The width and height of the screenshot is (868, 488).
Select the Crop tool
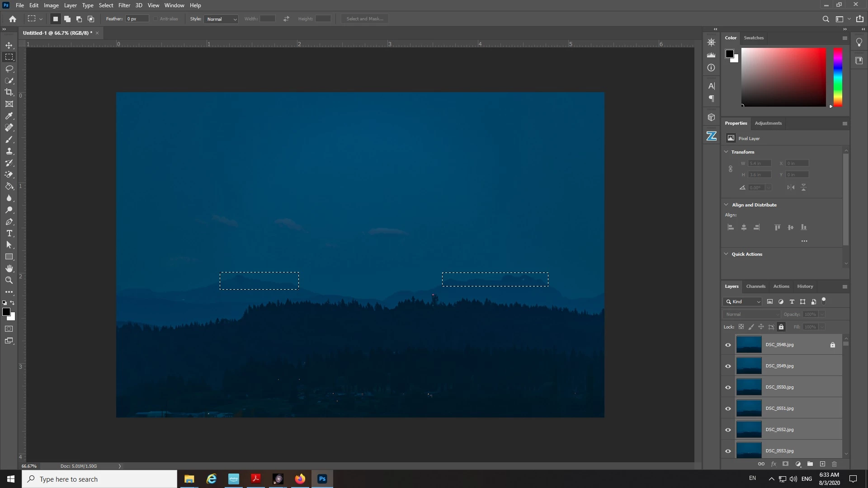pyautogui.click(x=9, y=92)
